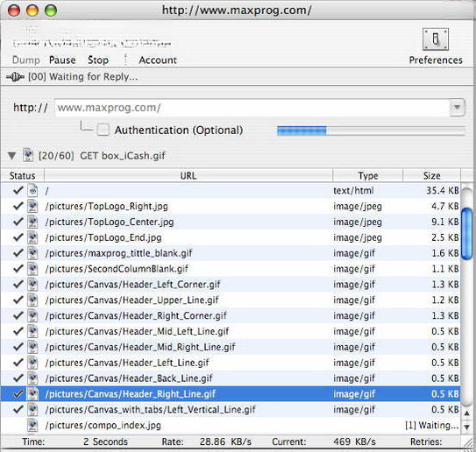Screen dimensions: 476x452
Task: Select the /pictures/SecondColumnBlank.gif URL
Action: pos(117,269)
